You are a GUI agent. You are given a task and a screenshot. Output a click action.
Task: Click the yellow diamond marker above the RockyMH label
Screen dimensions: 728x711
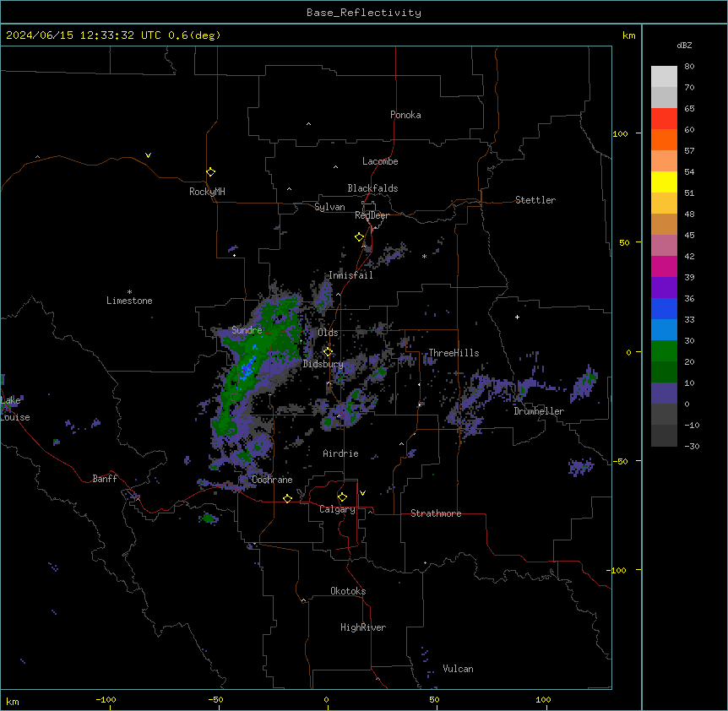(210, 172)
